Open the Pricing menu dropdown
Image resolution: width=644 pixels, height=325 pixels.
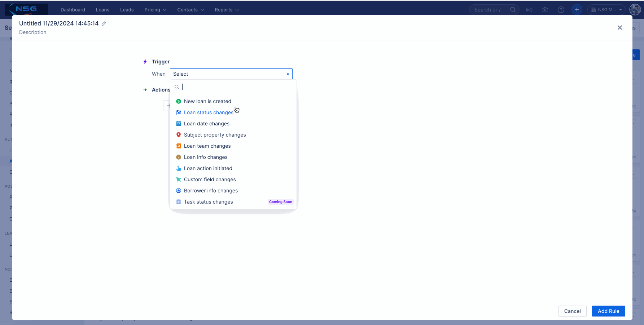[x=155, y=10]
